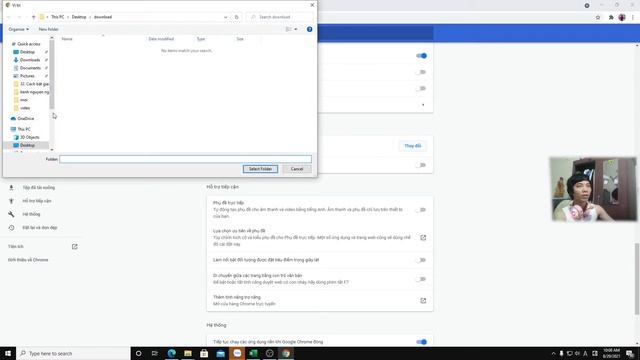This screenshot has height=360, width=640.
Task: Open Chrome Web Store accessibility link icon
Action: coord(423,300)
